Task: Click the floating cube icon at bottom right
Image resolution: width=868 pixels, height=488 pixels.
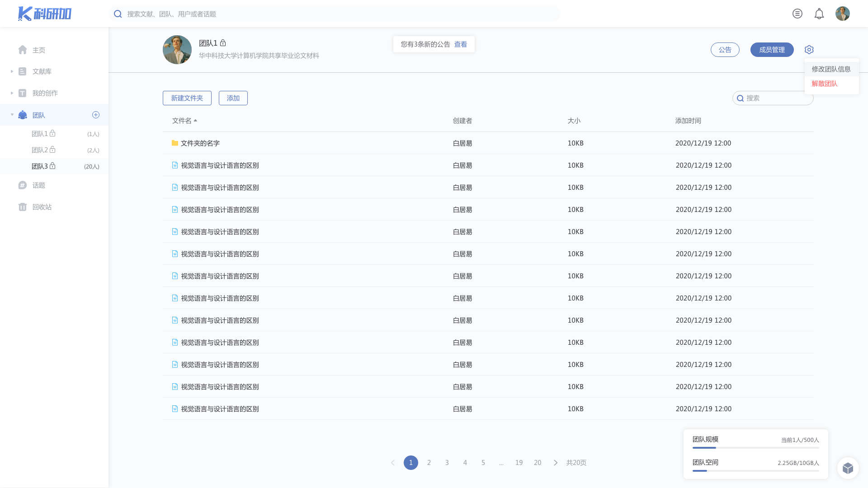Action: (x=848, y=468)
